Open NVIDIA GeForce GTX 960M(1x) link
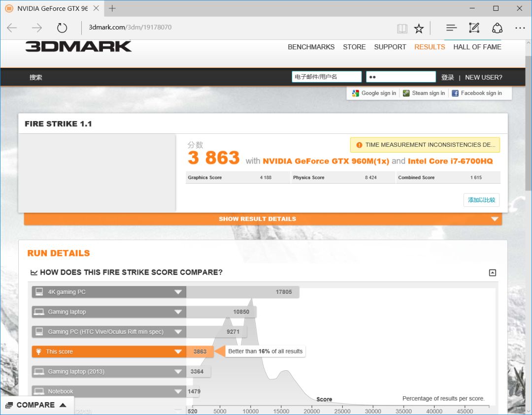The width and height of the screenshot is (532, 415). pyautogui.click(x=326, y=161)
